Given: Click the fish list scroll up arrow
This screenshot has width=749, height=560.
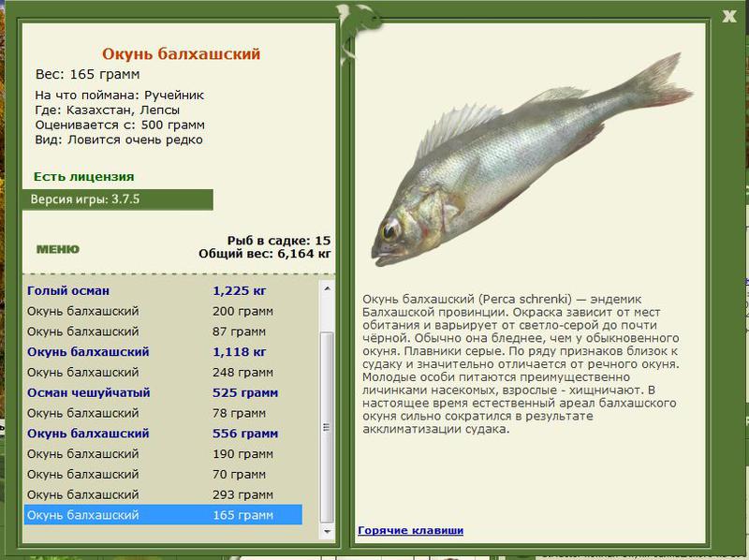Looking at the screenshot, I should coord(327,288).
